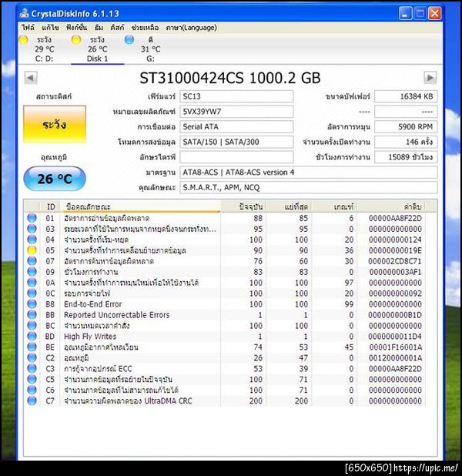Click the 26 °C temperature button
The image size is (462, 476).
click(55, 179)
